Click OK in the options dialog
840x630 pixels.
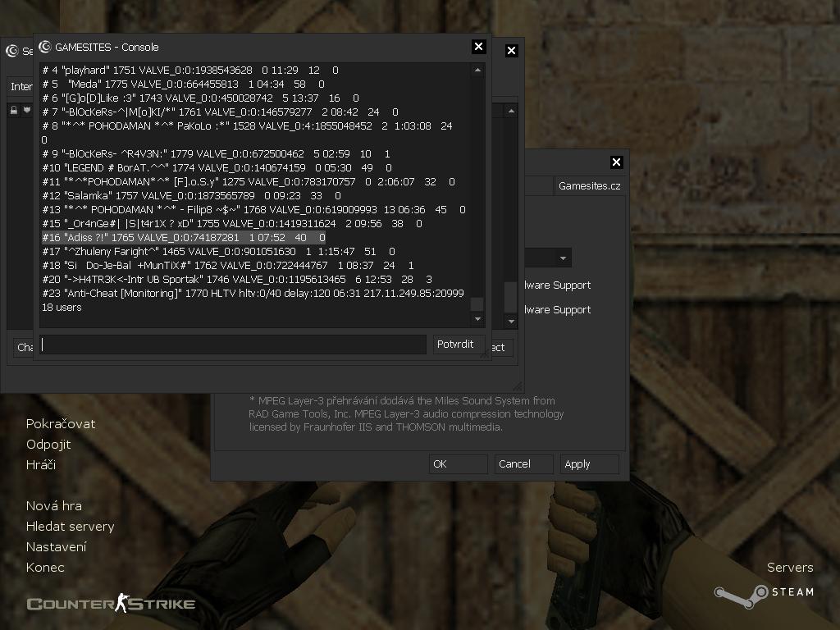coord(458,463)
